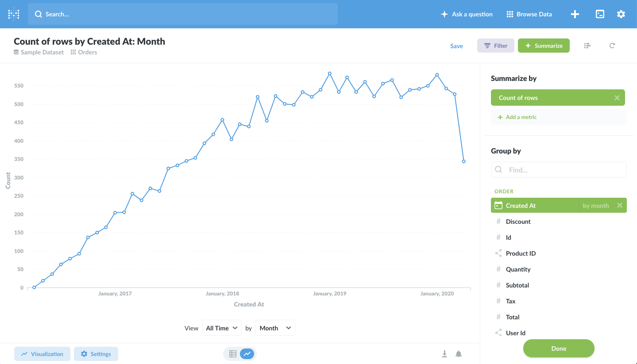Refresh the question results

[x=612, y=46]
